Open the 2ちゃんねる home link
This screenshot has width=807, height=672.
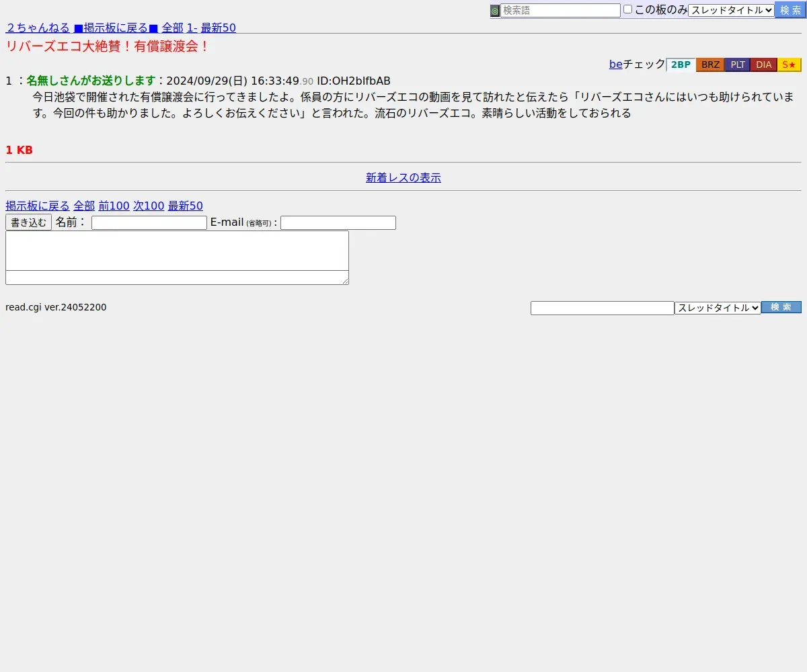38,28
